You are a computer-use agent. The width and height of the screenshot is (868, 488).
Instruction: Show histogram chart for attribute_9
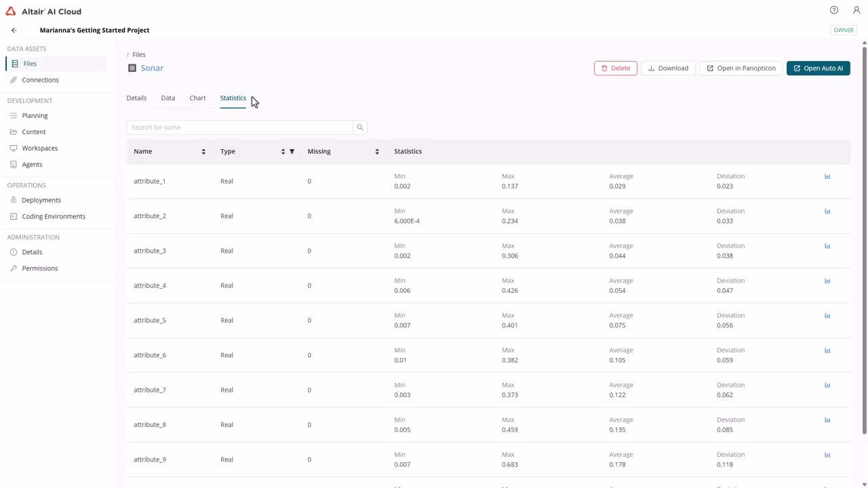tap(827, 455)
